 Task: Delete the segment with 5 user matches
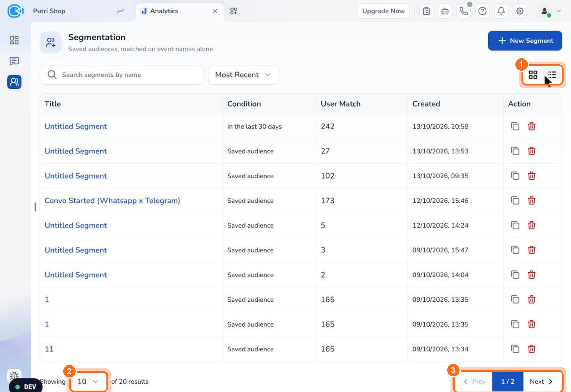[x=532, y=225]
